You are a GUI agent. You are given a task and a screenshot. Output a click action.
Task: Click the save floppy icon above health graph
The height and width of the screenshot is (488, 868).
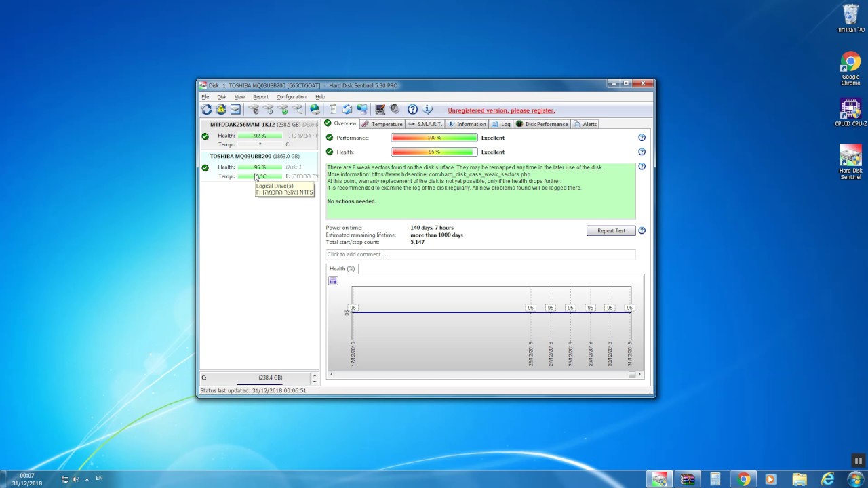coord(333,281)
